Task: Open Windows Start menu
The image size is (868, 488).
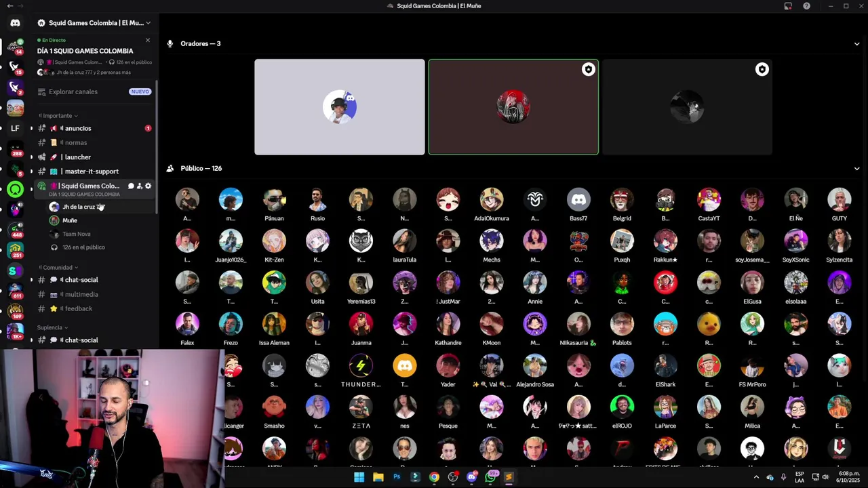Action: [x=359, y=477]
